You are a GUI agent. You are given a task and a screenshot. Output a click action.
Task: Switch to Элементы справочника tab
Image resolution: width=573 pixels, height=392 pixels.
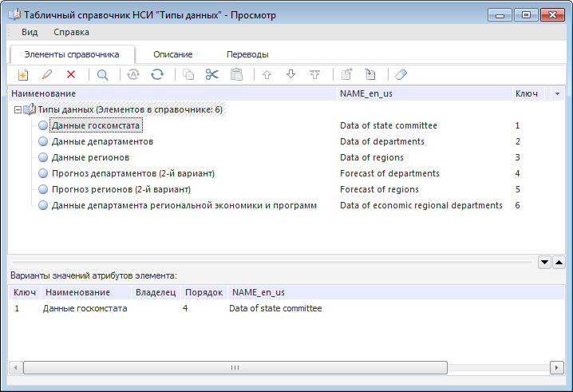[x=72, y=54]
